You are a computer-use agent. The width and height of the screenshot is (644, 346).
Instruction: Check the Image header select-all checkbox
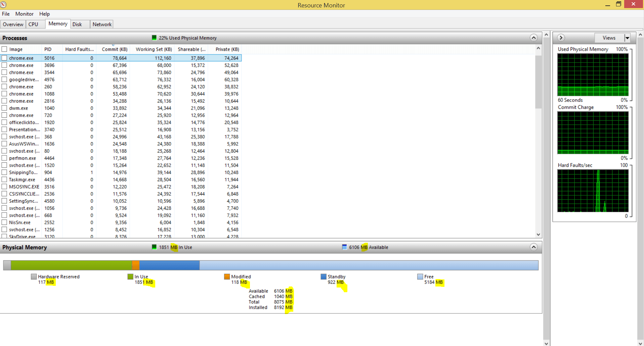coord(4,49)
